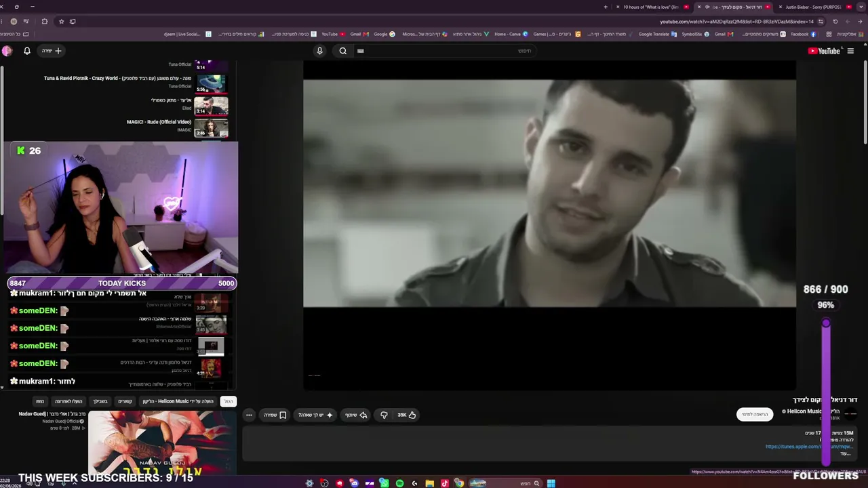The height and width of the screenshot is (488, 868).
Task: Select the Watched (נצפו) filter chip
Action: (x=40, y=401)
